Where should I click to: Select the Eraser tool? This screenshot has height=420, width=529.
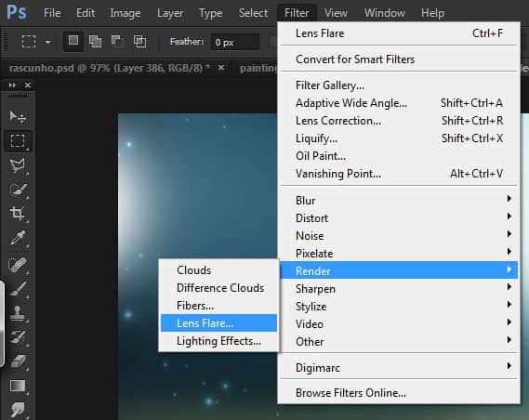(x=18, y=361)
